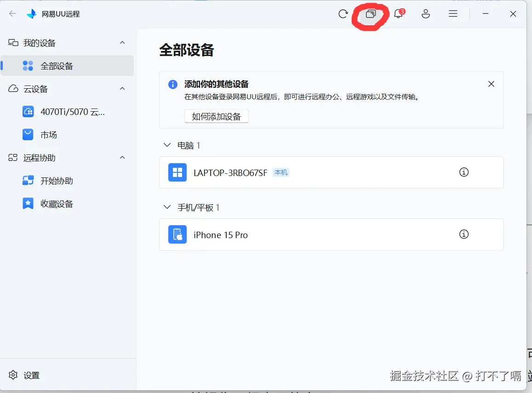Click the iPhone 15 Pro device icon
Viewport: 532px width, 393px height.
(x=177, y=234)
